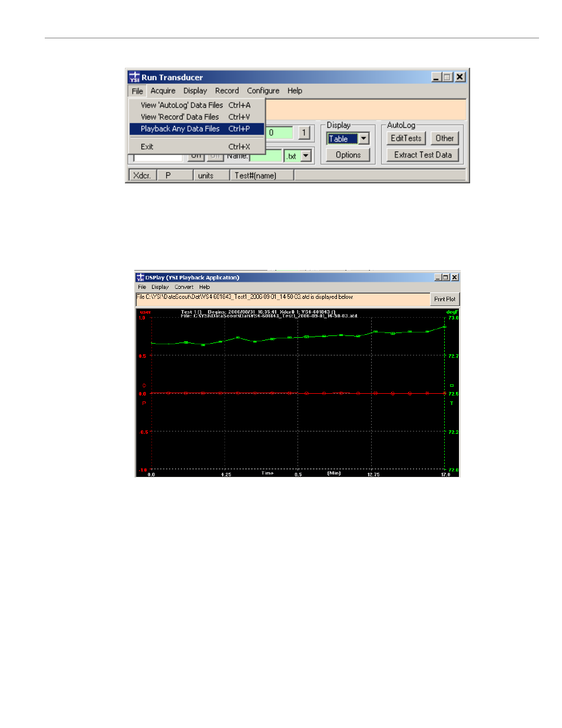Image resolution: width=562 pixels, height=728 pixels.
Task: Click the P status bar cell
Action: pos(175,175)
